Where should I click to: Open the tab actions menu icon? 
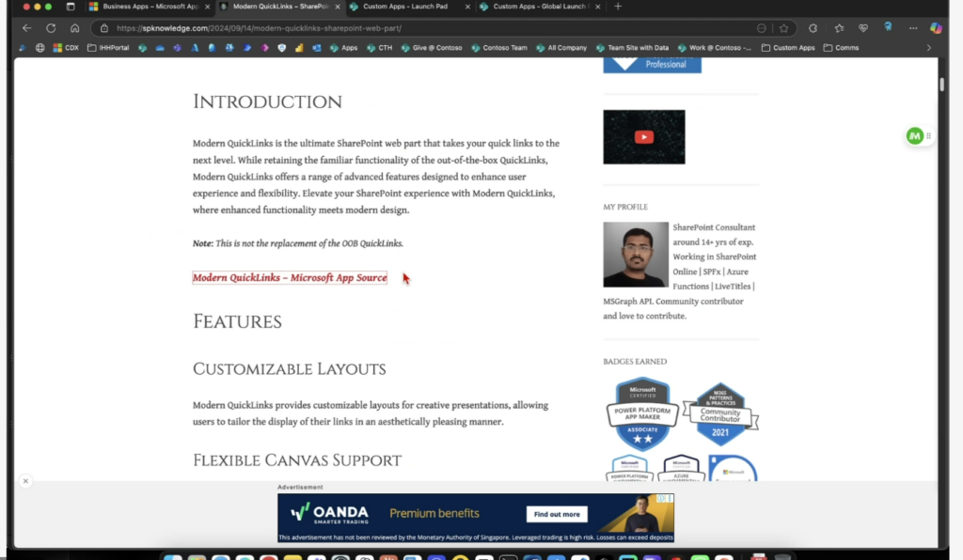click(x=71, y=7)
